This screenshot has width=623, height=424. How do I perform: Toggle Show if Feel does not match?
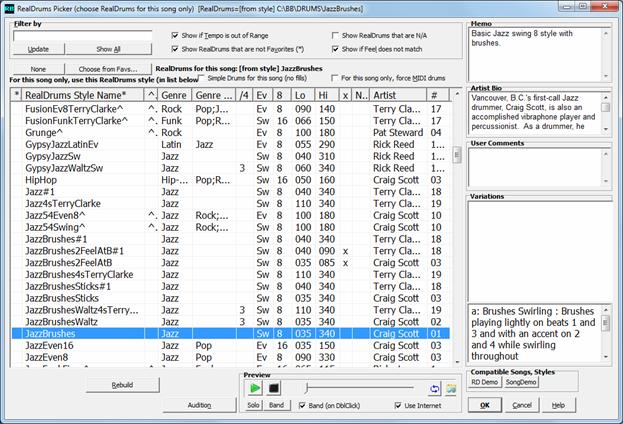tap(335, 49)
